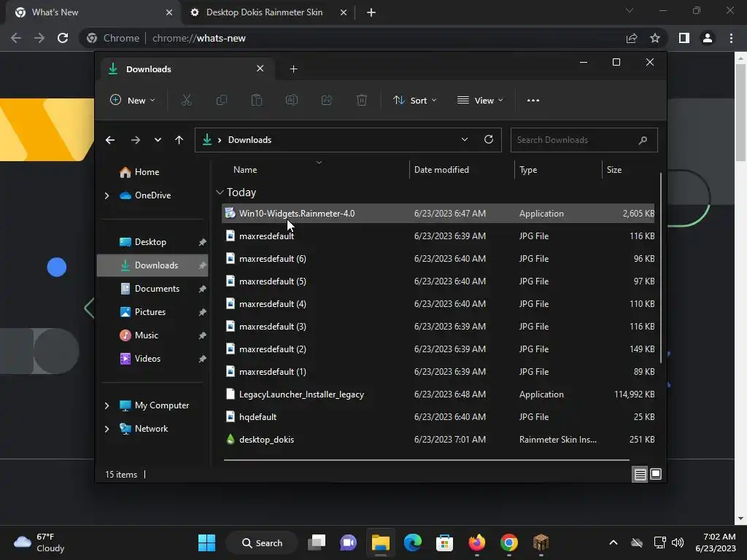Select Desktop in navigation pane
This screenshot has height=560, width=747.
[x=153, y=242]
